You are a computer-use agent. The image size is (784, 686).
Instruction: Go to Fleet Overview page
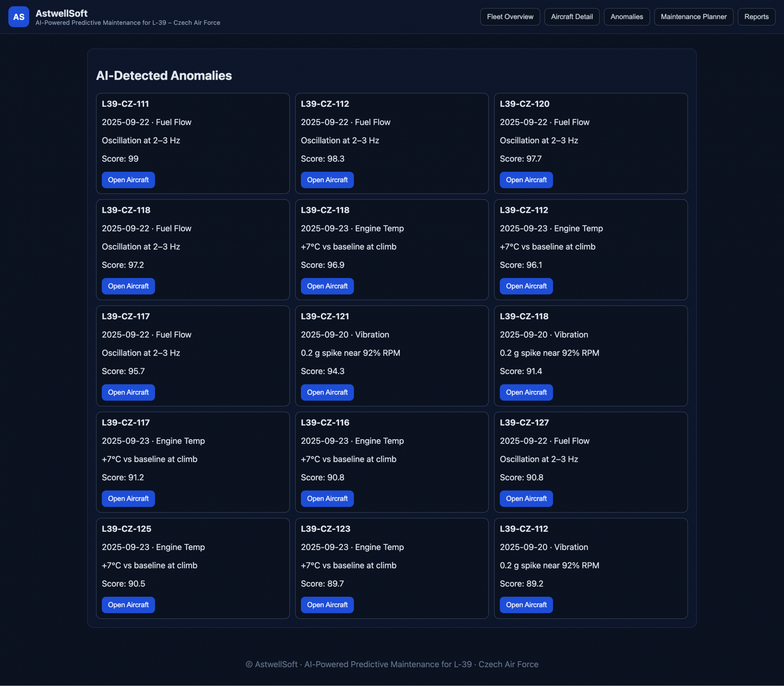pos(510,17)
